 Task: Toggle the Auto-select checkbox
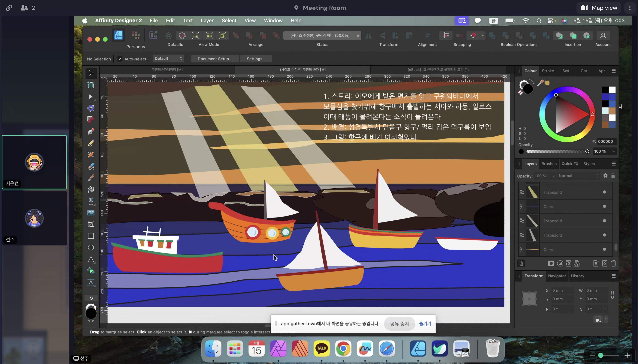119,59
